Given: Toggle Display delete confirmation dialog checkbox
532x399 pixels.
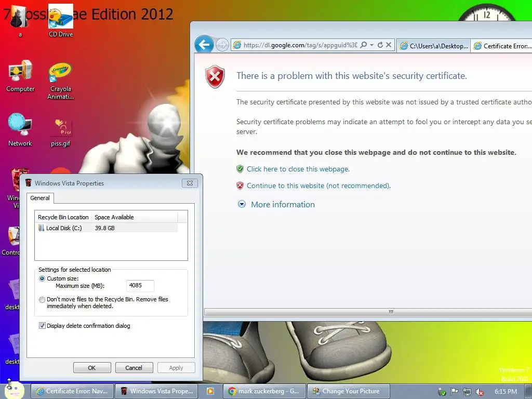Looking at the screenshot, I should tap(42, 326).
